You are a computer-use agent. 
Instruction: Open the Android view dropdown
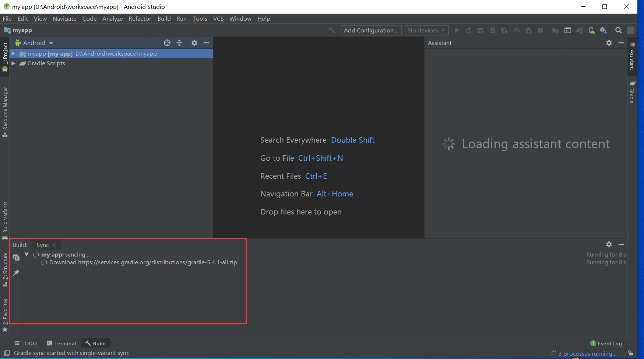pyautogui.click(x=34, y=43)
